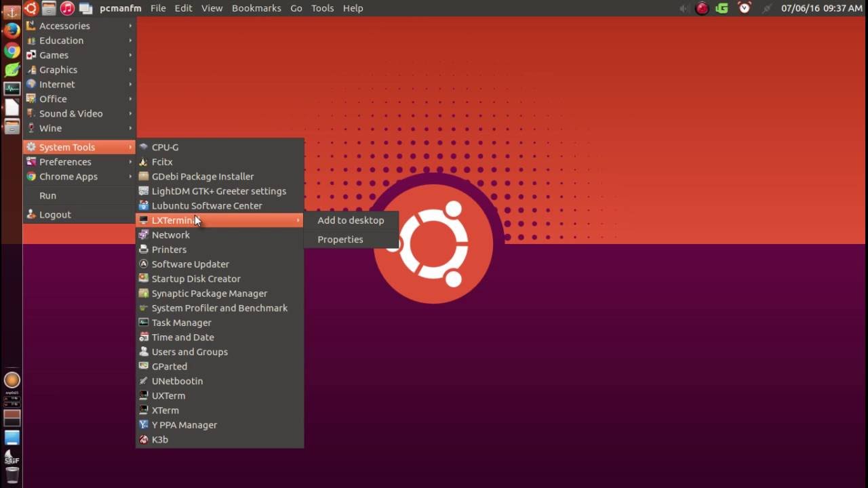The width and height of the screenshot is (868, 488).
Task: Open the screen recorder icon in the tray
Action: (x=702, y=7)
